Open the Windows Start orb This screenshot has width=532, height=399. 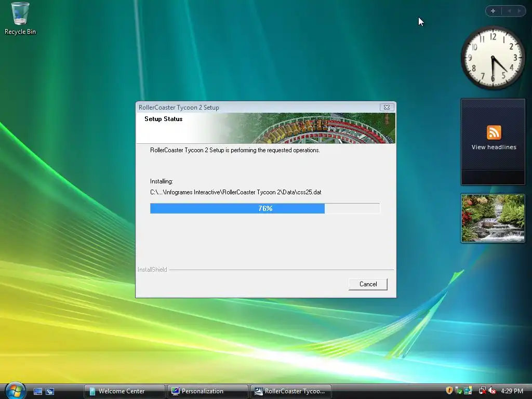click(15, 391)
